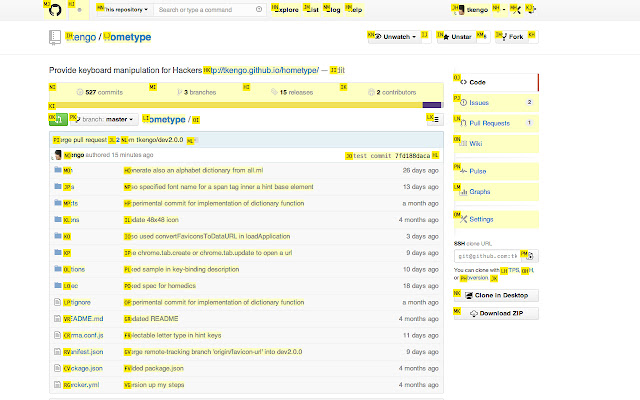This screenshot has height=400, width=640.
Task: Click the help icon next to Subversion
Action: [x=494, y=278]
